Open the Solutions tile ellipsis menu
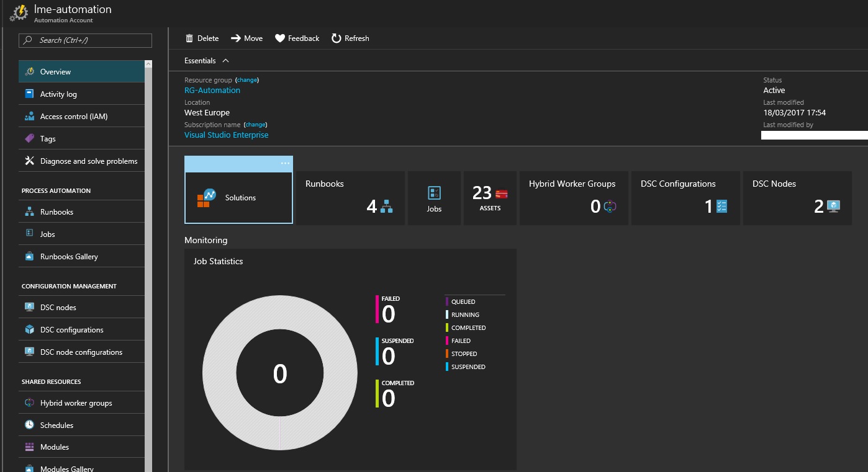 [285, 164]
